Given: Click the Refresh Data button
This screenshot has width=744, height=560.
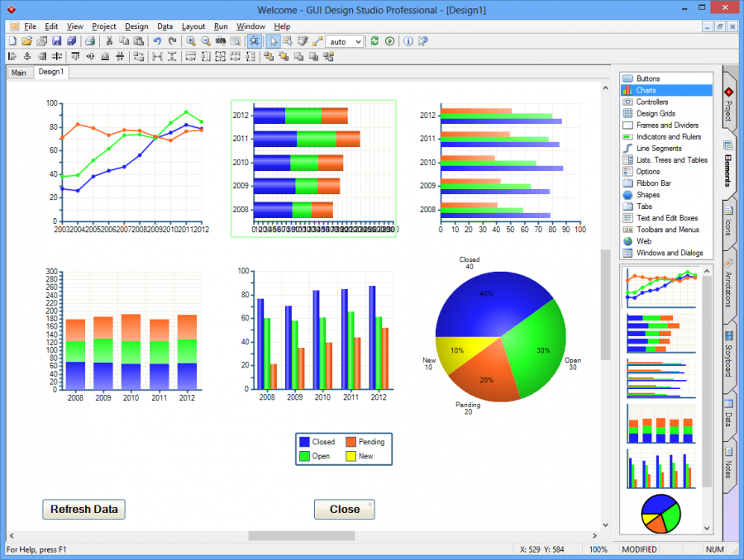Looking at the screenshot, I should 84,510.
